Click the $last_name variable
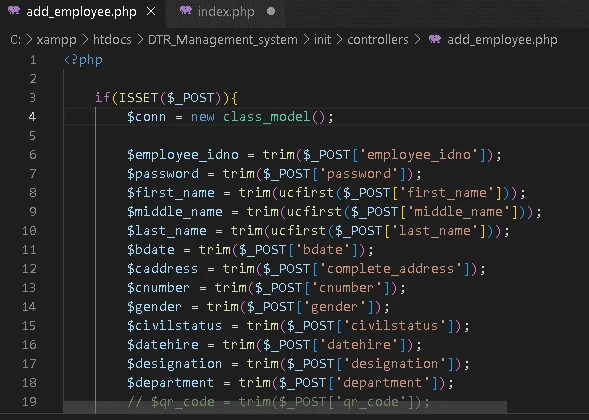This screenshot has width=589, height=420. (x=167, y=231)
